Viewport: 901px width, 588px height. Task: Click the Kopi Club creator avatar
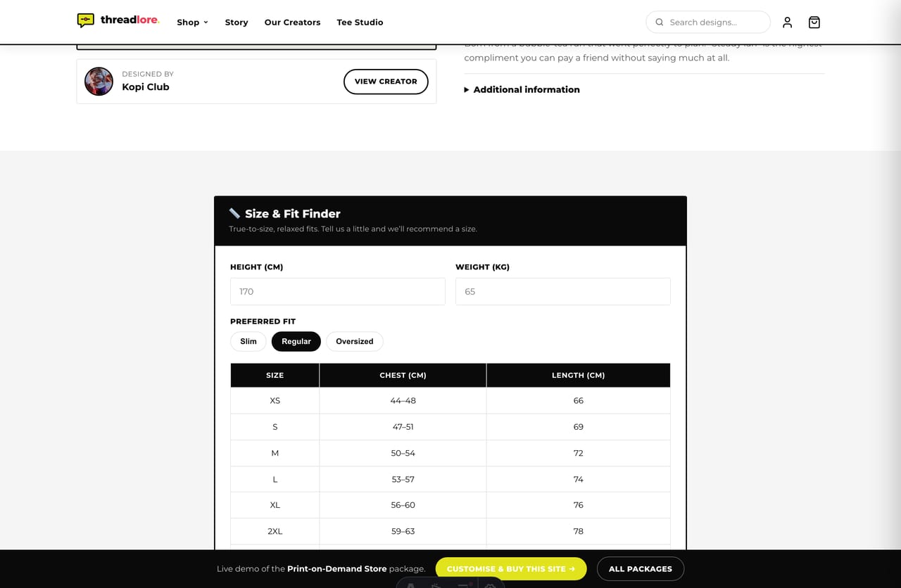click(99, 82)
